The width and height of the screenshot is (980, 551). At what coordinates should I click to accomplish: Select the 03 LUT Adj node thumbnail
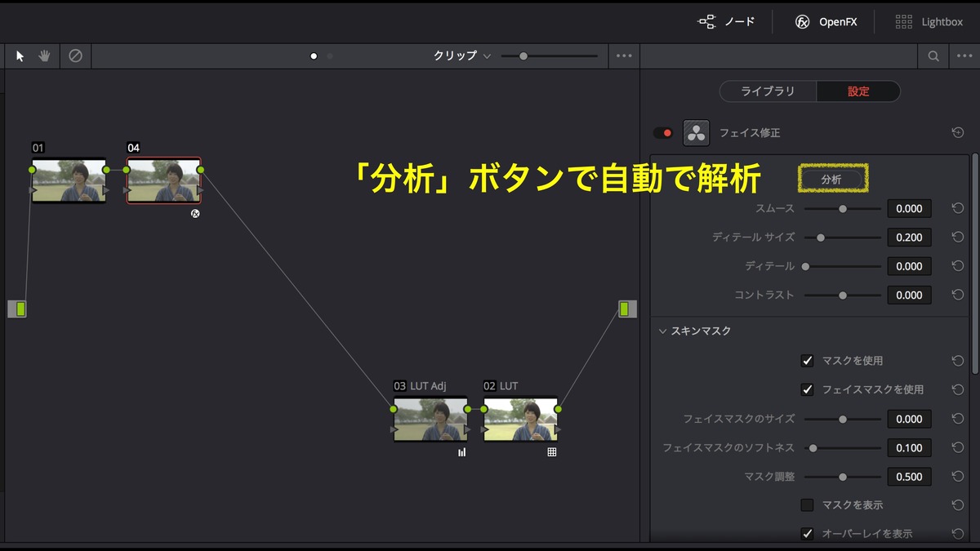click(x=430, y=420)
